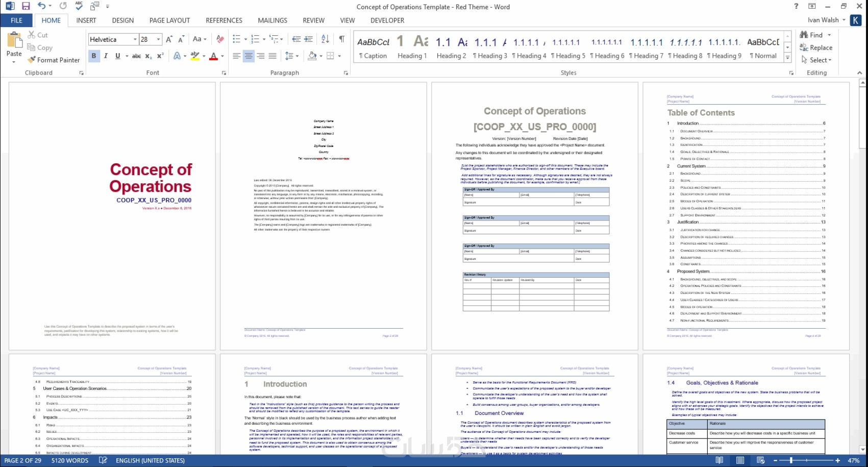Open the proofing errors icon in status bar
The image size is (868, 467).
coord(103,460)
